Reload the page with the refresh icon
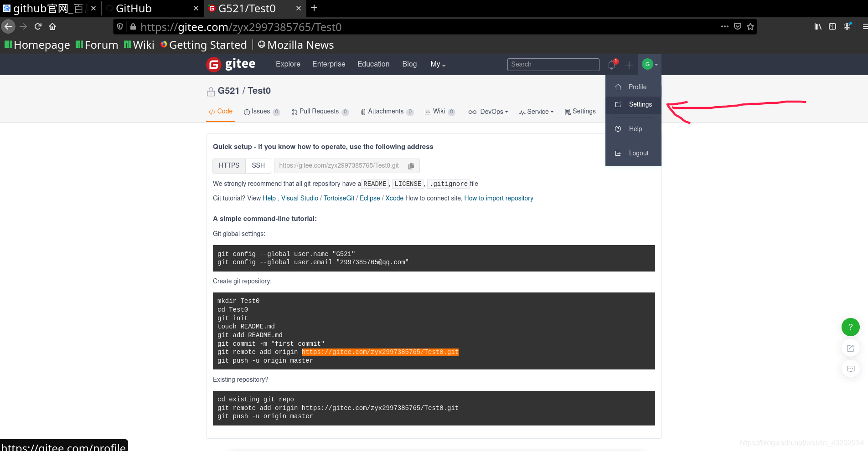The width and height of the screenshot is (868, 451). point(38,26)
